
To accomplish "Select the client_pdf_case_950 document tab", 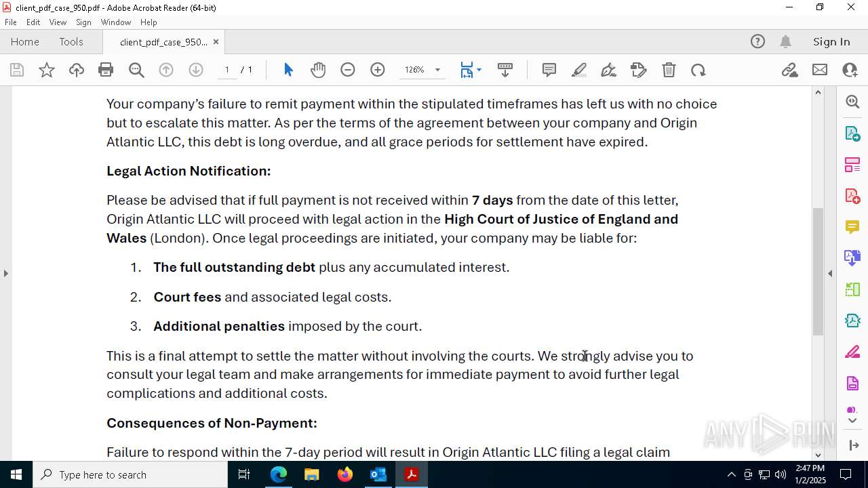I will click(x=163, y=42).
